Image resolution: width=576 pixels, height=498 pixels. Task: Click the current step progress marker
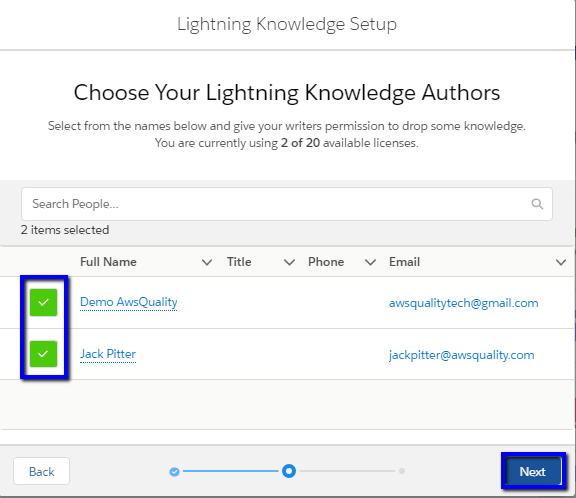(289, 471)
